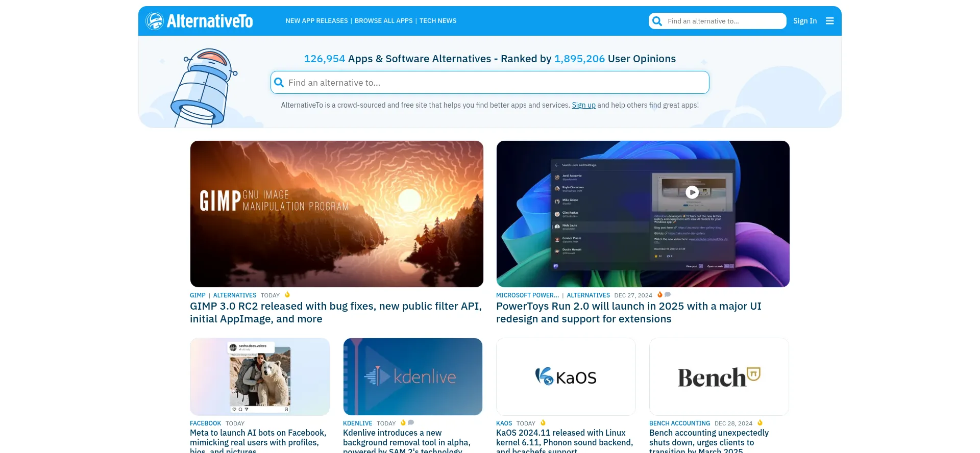980x453 pixels.
Task: Open the Kdenlive logo thumbnail
Action: tap(413, 376)
